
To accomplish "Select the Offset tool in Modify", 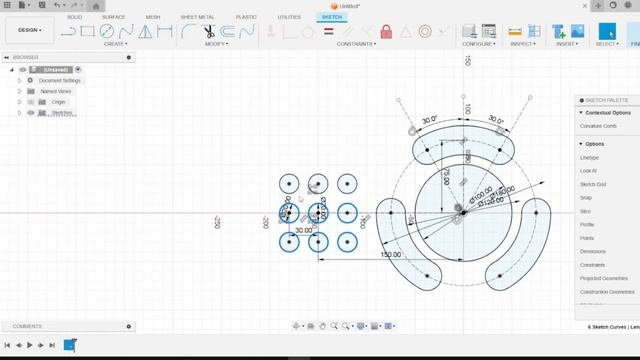I will coord(228,31).
